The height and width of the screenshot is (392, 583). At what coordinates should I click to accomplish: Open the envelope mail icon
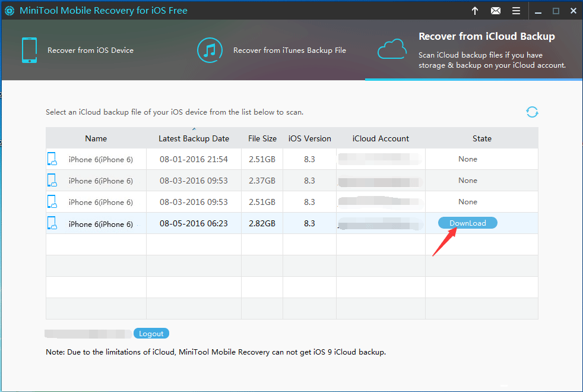pos(496,11)
